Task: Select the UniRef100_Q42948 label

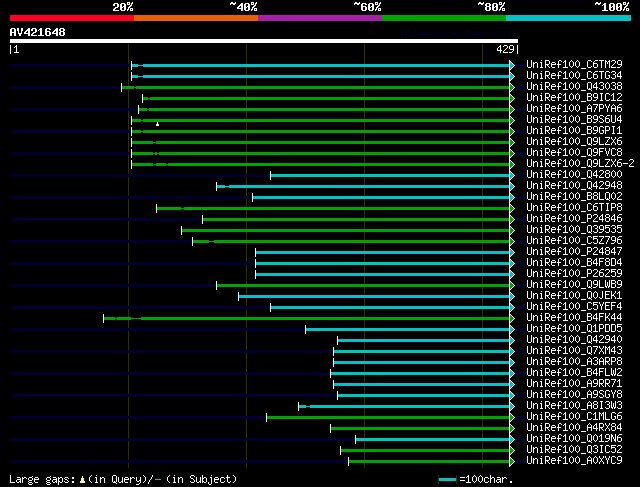Action: [574, 186]
